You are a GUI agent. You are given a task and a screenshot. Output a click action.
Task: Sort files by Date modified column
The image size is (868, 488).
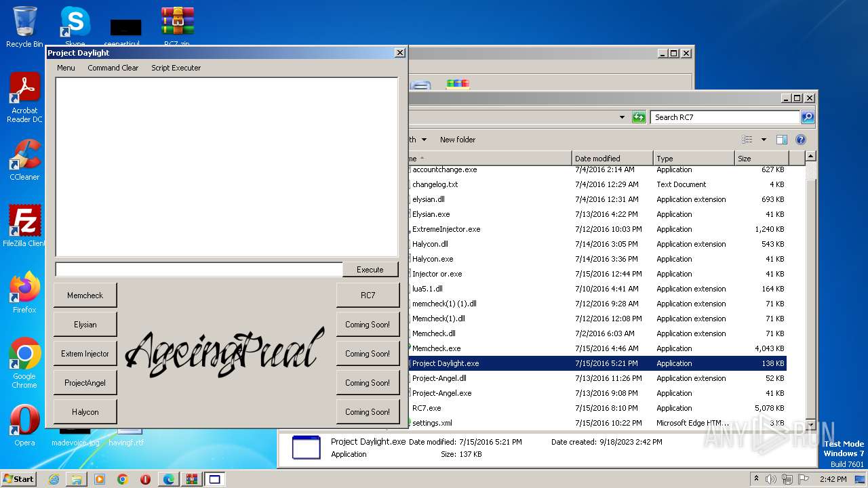pos(612,158)
